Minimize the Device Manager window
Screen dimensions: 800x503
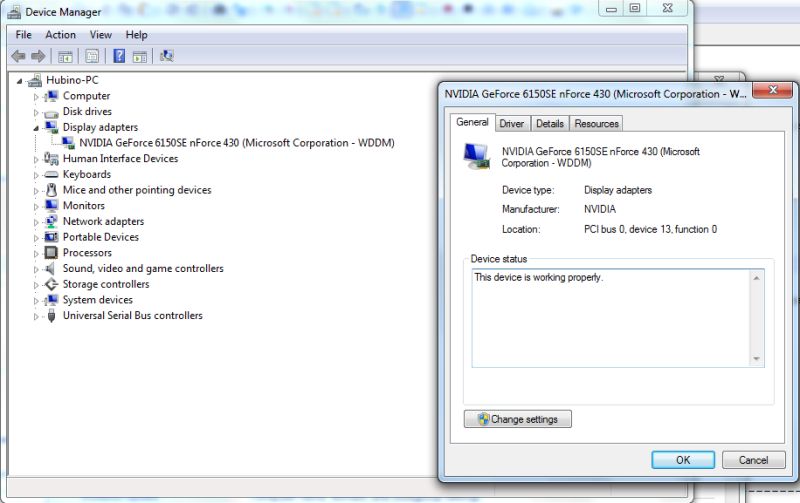click(611, 9)
